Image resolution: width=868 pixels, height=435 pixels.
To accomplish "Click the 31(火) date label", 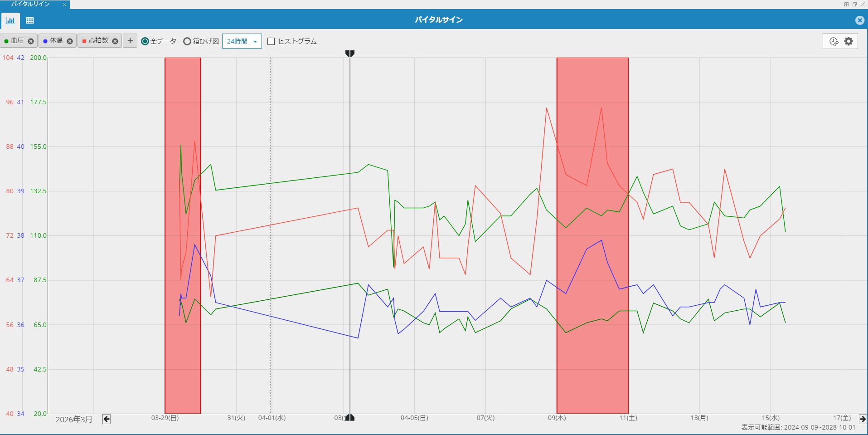I will pyautogui.click(x=236, y=418).
